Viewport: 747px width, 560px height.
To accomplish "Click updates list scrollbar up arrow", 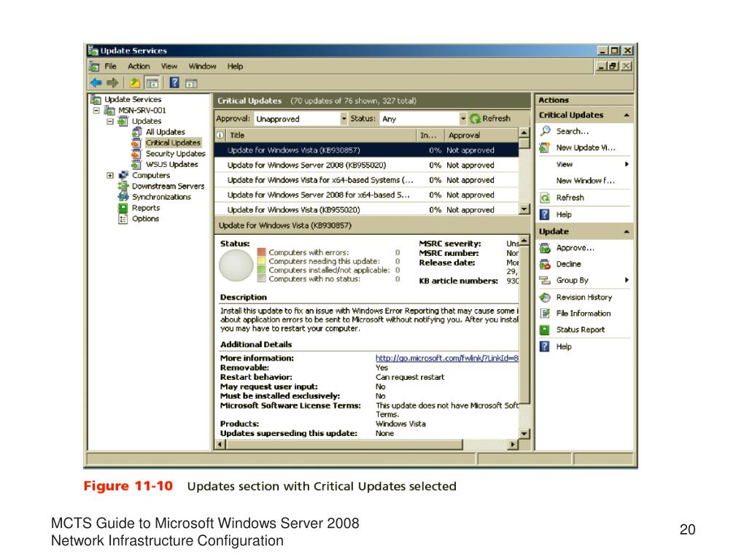I will point(524,133).
